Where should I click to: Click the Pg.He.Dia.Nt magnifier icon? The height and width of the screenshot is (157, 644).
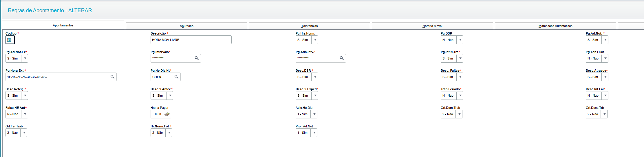176,77
